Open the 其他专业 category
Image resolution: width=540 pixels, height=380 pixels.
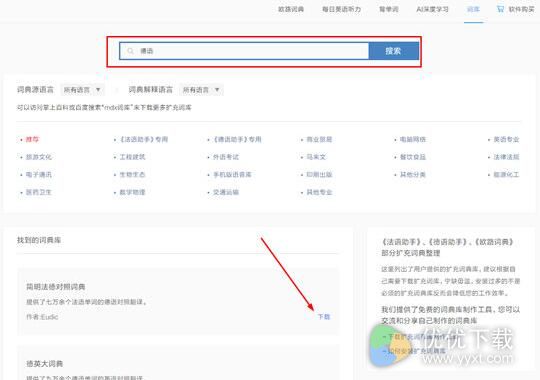point(319,192)
